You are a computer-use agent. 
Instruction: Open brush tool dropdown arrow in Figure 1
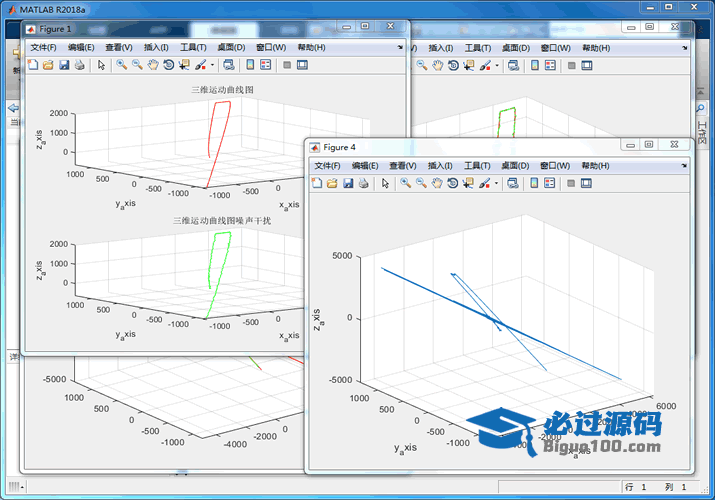point(212,65)
